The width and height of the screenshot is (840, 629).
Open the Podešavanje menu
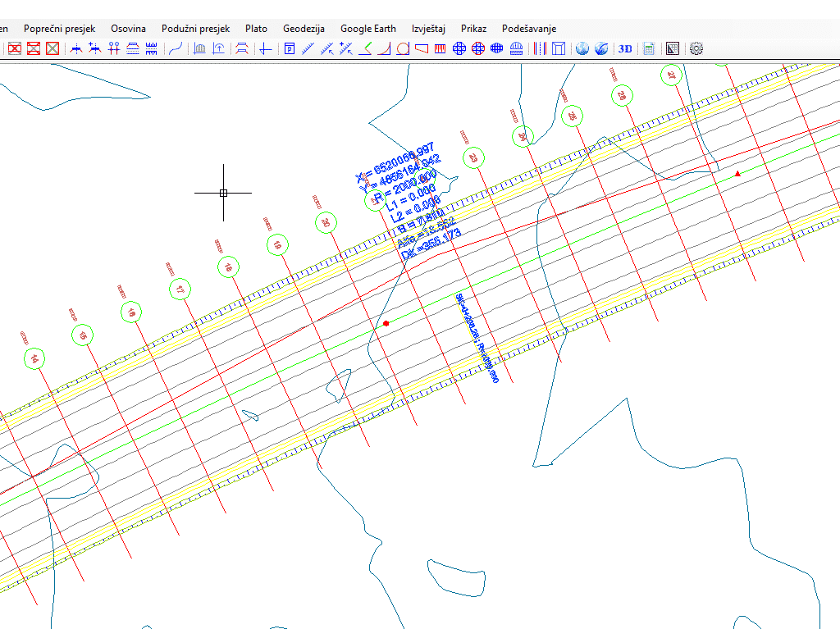coord(529,29)
